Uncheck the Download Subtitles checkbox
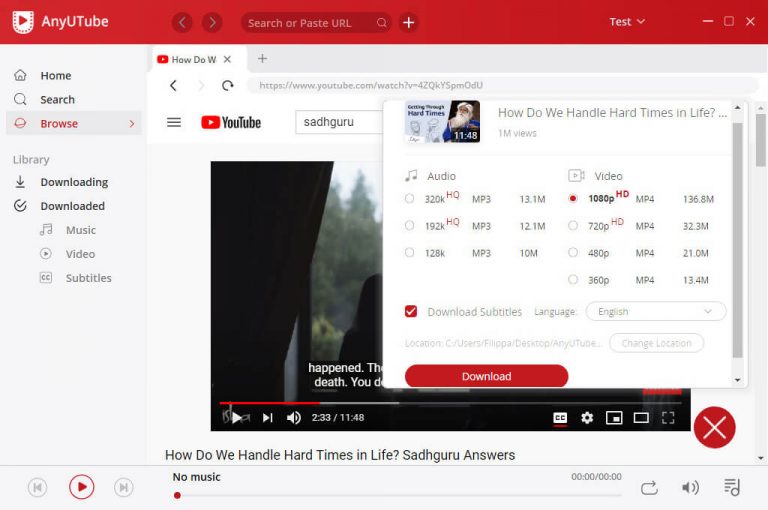The image size is (768, 510). pyautogui.click(x=411, y=311)
